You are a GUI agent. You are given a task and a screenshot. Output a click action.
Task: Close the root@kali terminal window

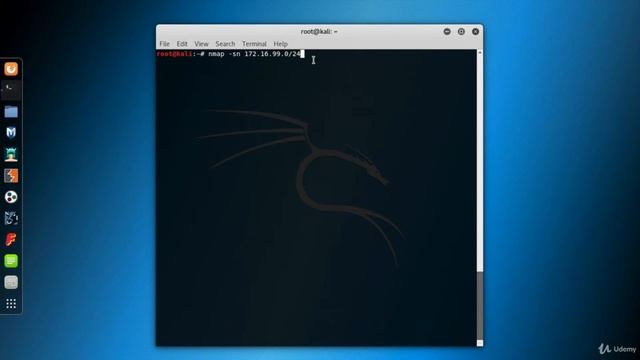pos(476,31)
